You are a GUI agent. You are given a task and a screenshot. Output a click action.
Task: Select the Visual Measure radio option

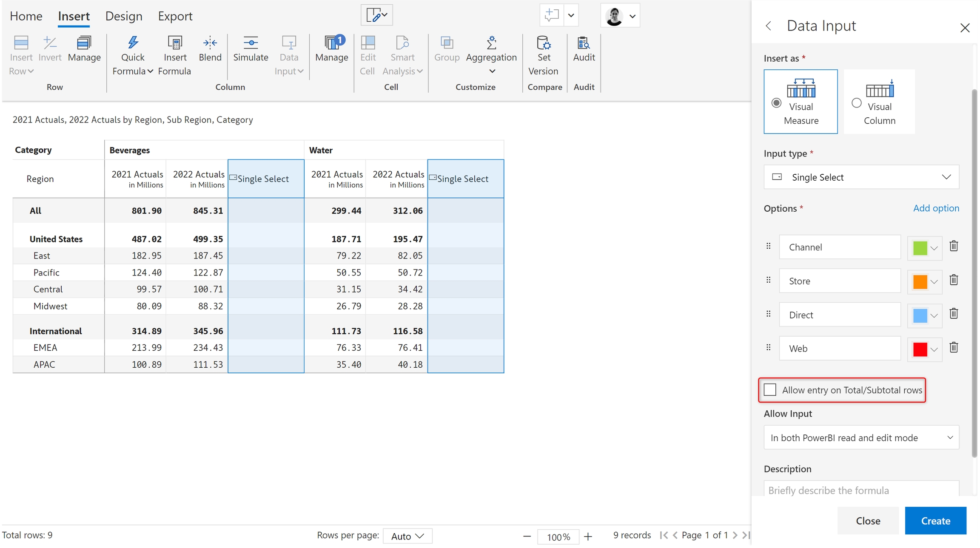tap(776, 103)
